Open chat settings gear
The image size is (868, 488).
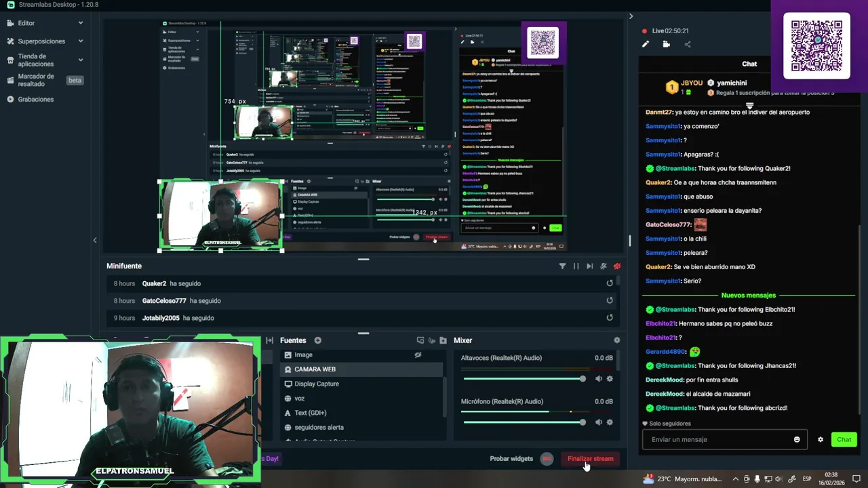pyautogui.click(x=821, y=439)
